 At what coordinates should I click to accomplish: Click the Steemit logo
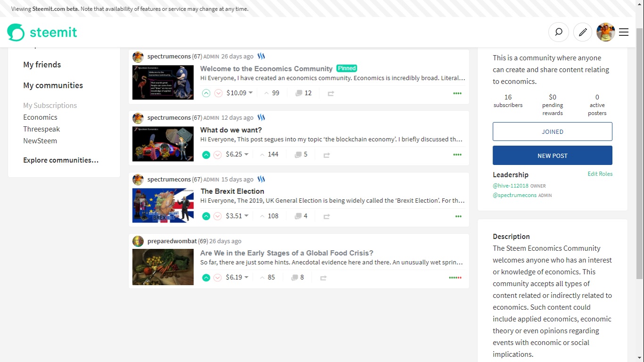[x=42, y=33]
